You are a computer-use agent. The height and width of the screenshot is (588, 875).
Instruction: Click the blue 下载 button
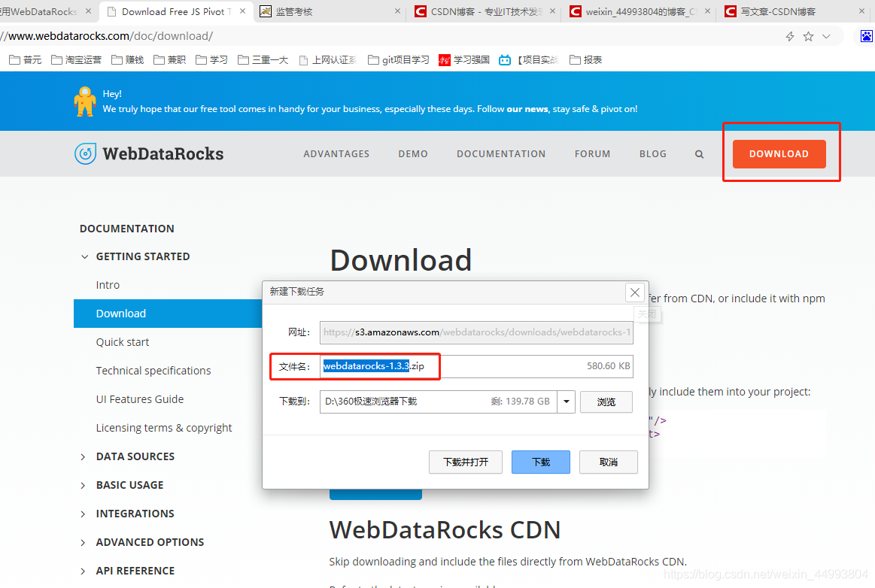coord(541,462)
